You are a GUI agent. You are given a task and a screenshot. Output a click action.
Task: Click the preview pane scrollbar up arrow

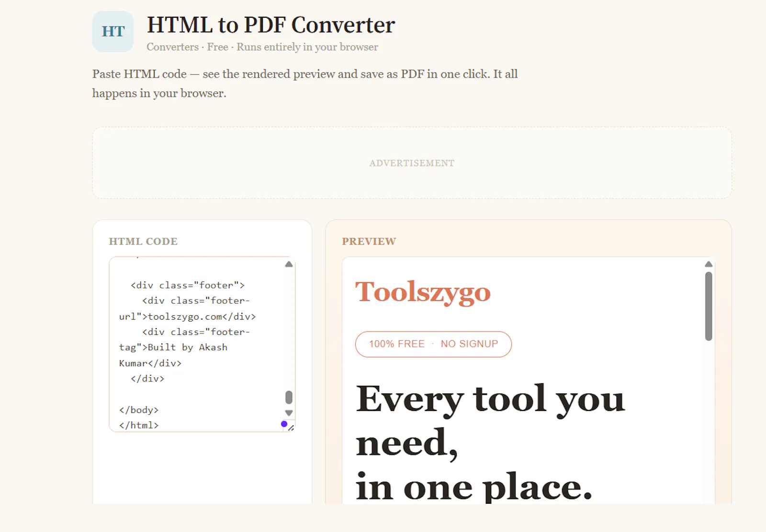click(709, 264)
